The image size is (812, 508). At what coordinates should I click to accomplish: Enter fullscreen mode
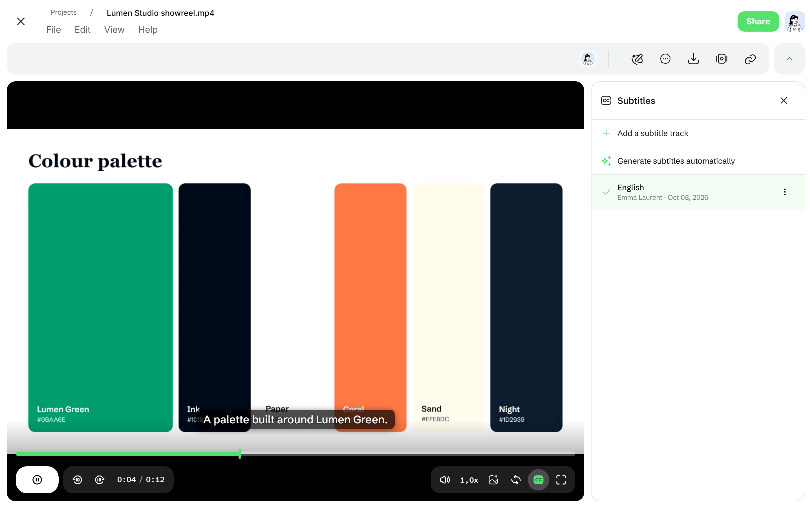(x=561, y=479)
